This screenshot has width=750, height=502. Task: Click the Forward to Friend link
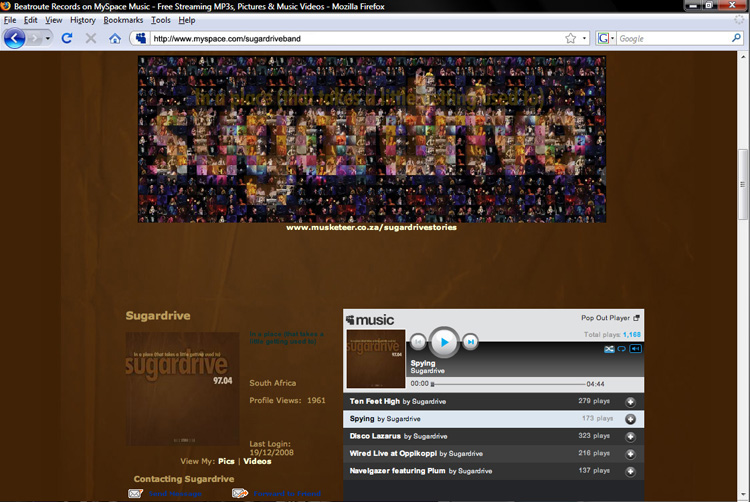click(287, 493)
